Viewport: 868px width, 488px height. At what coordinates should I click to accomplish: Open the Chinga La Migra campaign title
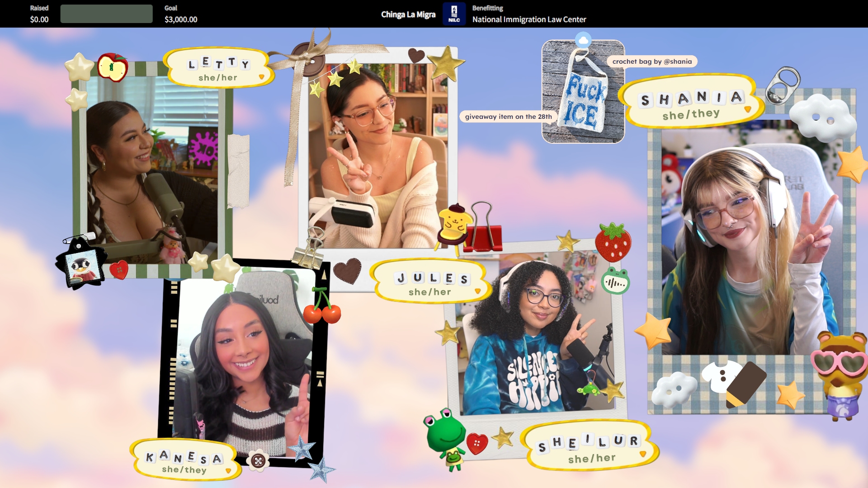[x=408, y=14]
